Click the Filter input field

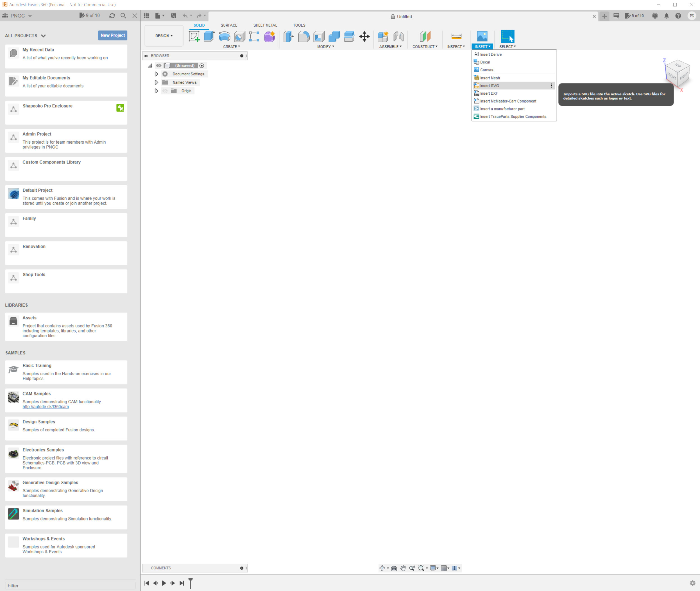71,586
